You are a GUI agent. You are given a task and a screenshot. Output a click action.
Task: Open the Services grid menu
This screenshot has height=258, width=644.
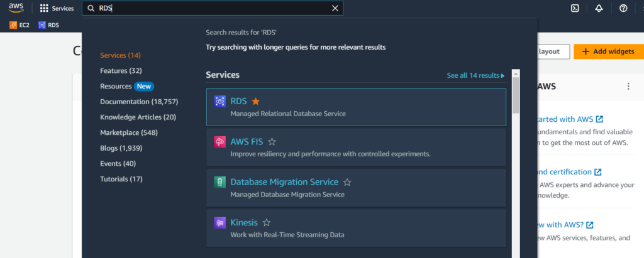click(57, 8)
